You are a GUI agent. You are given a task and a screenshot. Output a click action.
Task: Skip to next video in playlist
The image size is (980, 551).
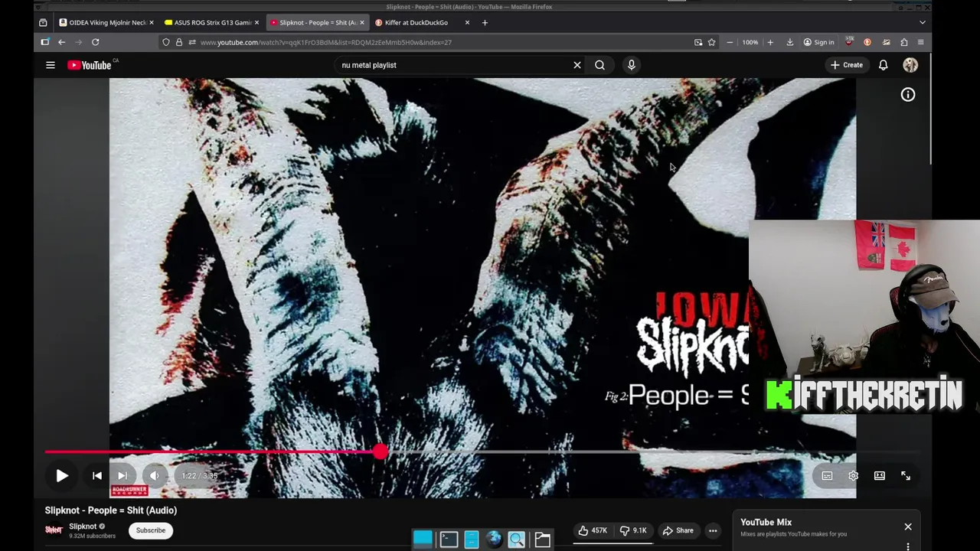pos(122,476)
